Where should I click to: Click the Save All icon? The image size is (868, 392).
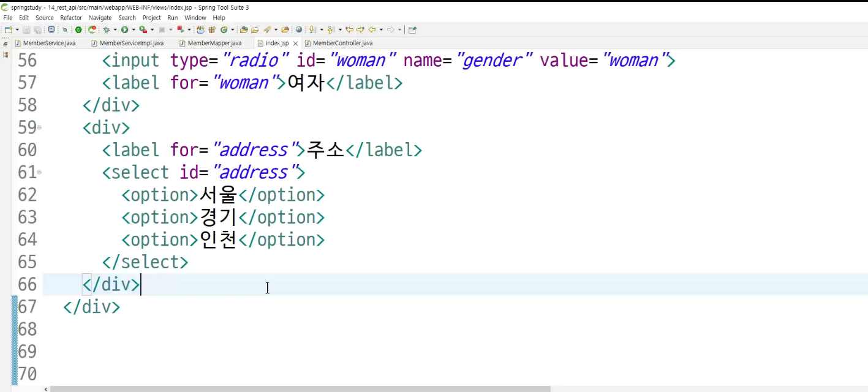(x=37, y=29)
